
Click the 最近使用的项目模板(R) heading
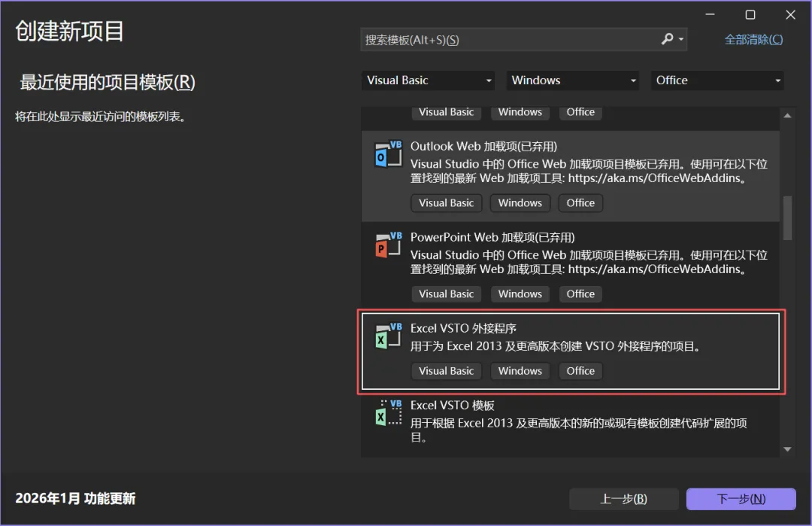click(108, 82)
